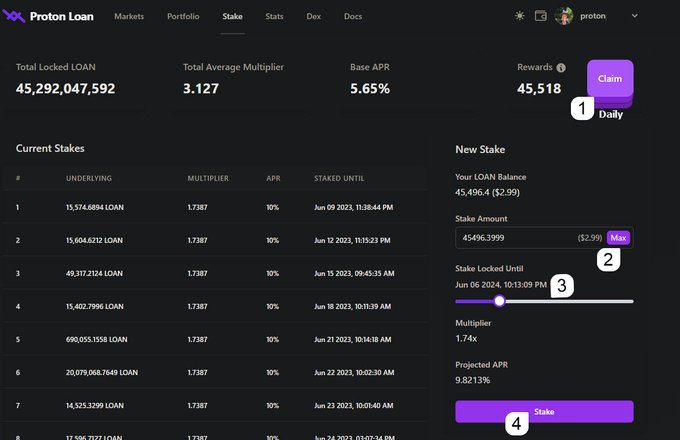Click date Jun 23 2023, 10:01:40 AM
This screenshot has height=440, width=680.
pyautogui.click(x=353, y=405)
